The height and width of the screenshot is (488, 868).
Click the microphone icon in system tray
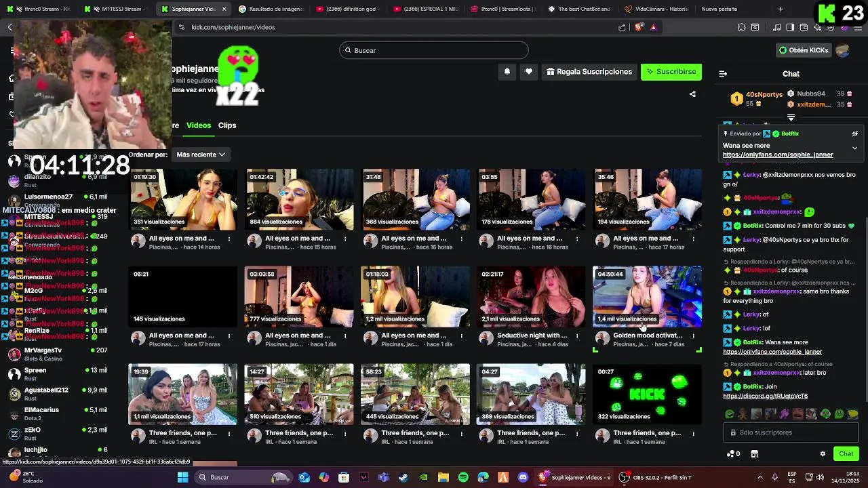(x=774, y=477)
